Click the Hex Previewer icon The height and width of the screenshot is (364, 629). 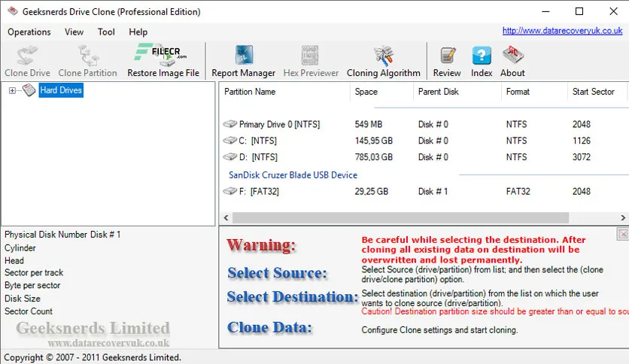tap(310, 56)
